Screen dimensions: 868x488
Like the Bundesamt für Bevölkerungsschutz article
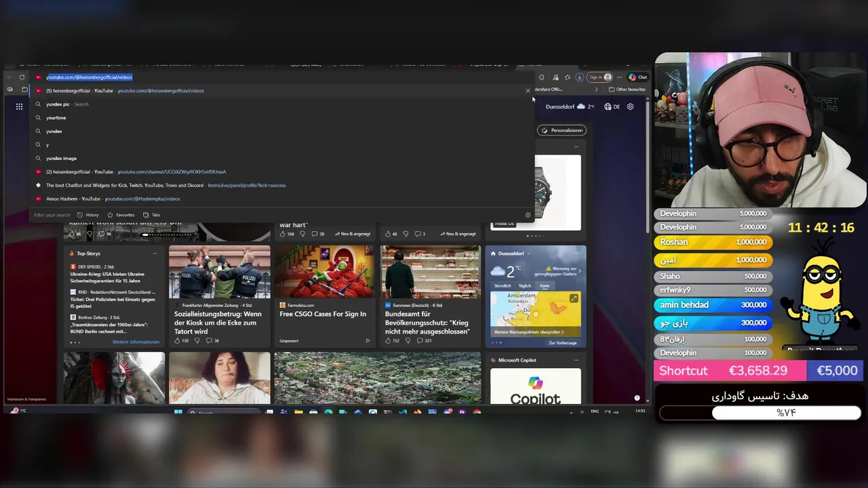[393, 340]
